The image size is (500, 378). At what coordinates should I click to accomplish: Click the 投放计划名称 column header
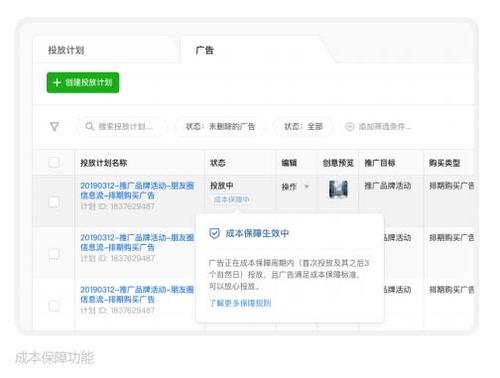pyautogui.click(x=104, y=163)
